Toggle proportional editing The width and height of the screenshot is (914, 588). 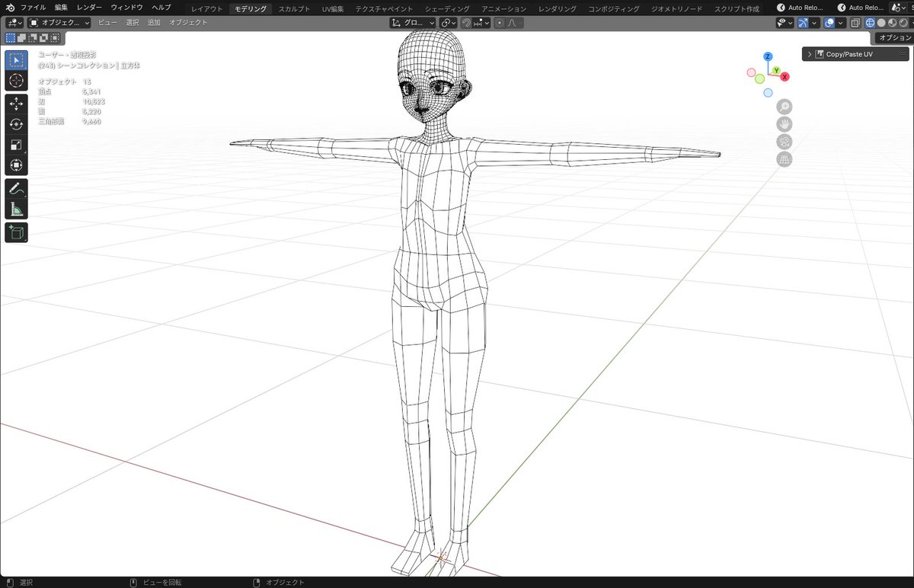pos(500,23)
